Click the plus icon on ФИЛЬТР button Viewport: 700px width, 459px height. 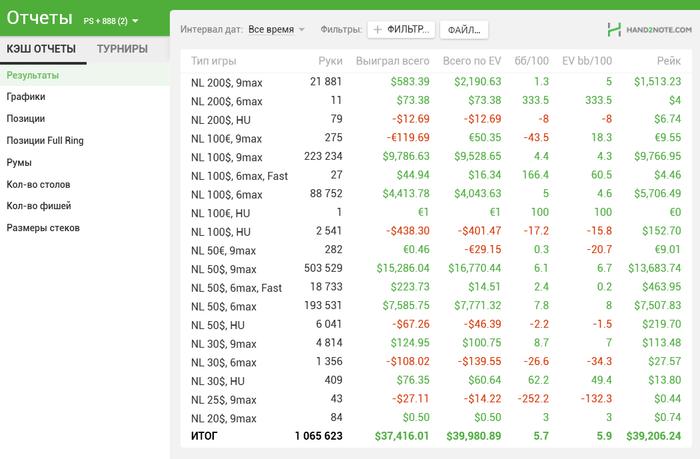pos(378,30)
